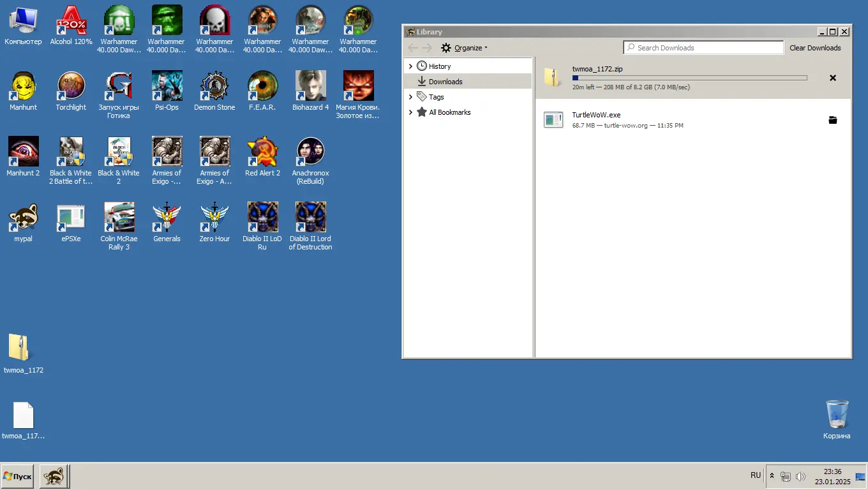Open the network tray icon

tap(786, 477)
